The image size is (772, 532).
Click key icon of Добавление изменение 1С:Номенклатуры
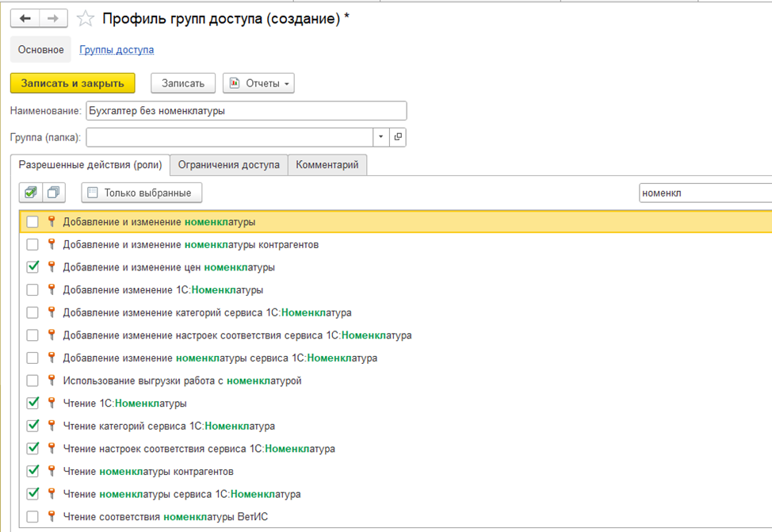coord(52,289)
